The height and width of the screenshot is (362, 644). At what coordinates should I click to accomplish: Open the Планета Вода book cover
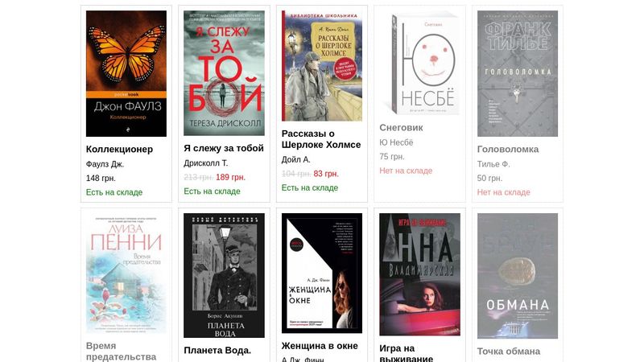point(224,275)
